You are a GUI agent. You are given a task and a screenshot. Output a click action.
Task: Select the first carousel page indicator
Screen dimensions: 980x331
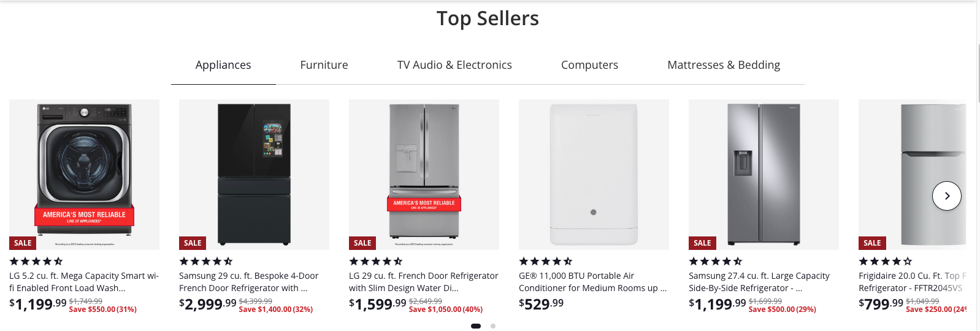tap(476, 326)
